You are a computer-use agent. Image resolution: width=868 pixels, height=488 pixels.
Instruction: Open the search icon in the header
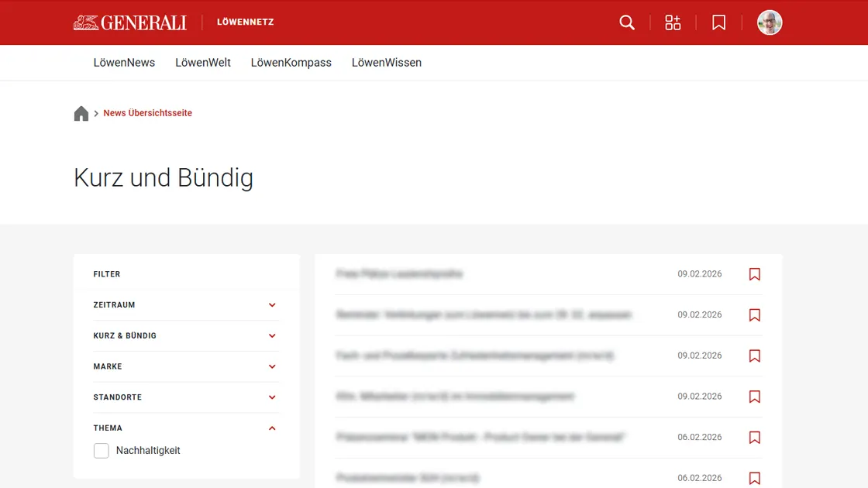tap(627, 22)
